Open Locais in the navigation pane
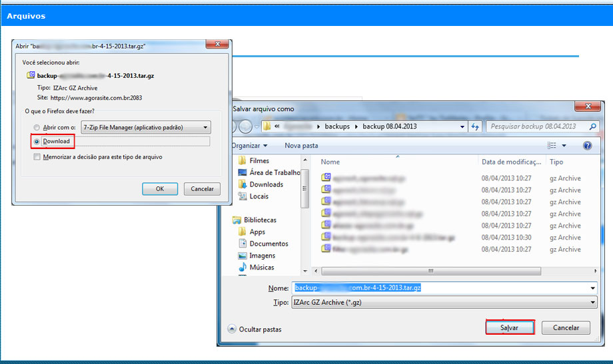The height and width of the screenshot is (364, 613). [x=259, y=196]
